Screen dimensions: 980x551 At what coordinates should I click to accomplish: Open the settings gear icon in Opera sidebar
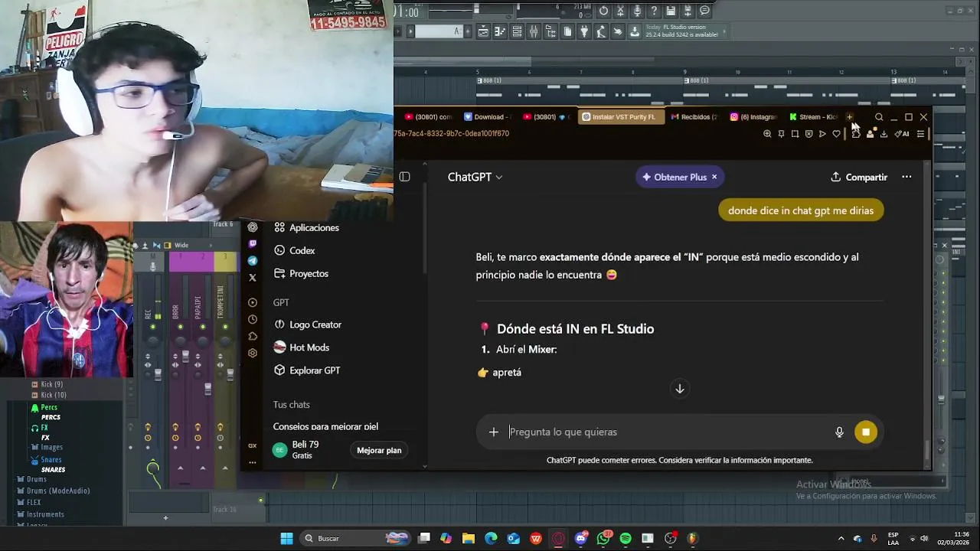(253, 353)
